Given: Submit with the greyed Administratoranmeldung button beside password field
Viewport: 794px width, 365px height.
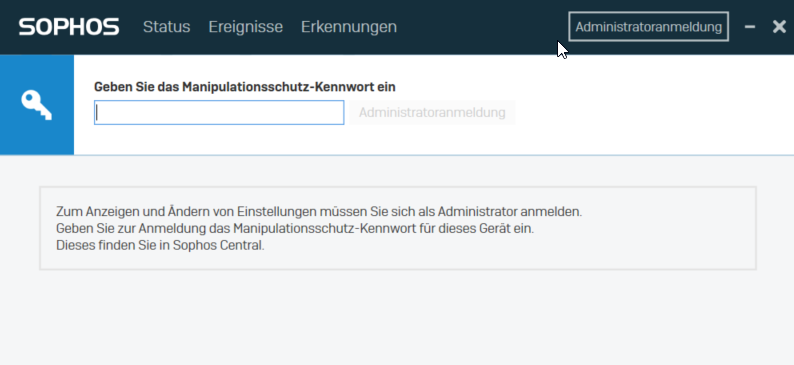Looking at the screenshot, I should 432,112.
